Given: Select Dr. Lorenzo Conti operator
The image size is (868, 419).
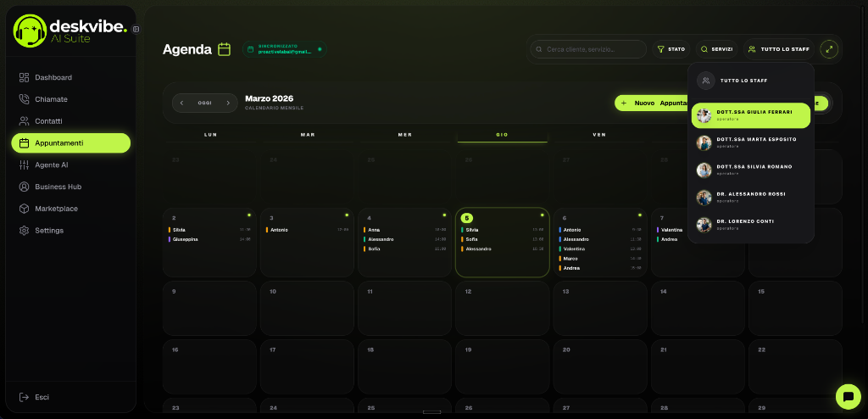Looking at the screenshot, I should 751,225.
